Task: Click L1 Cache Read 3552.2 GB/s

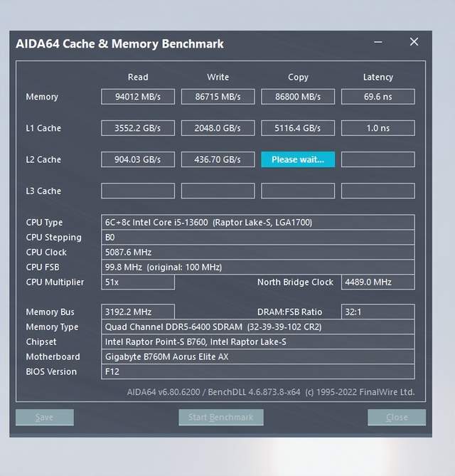Action: [138, 128]
